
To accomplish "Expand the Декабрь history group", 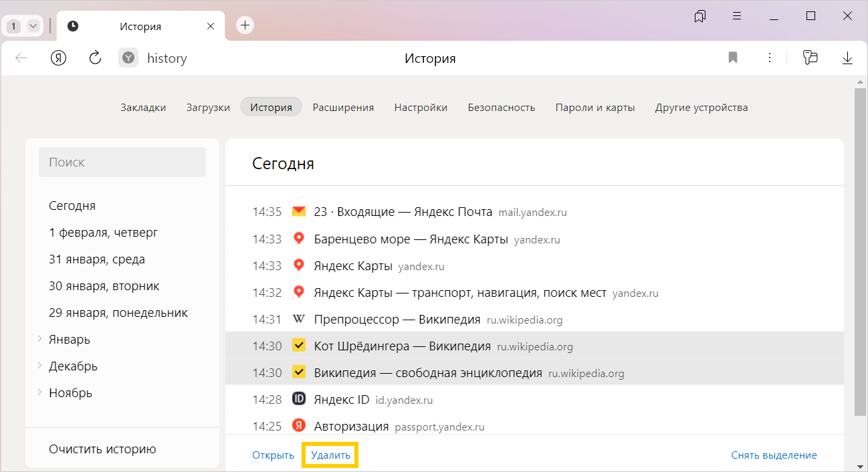I will 40,366.
